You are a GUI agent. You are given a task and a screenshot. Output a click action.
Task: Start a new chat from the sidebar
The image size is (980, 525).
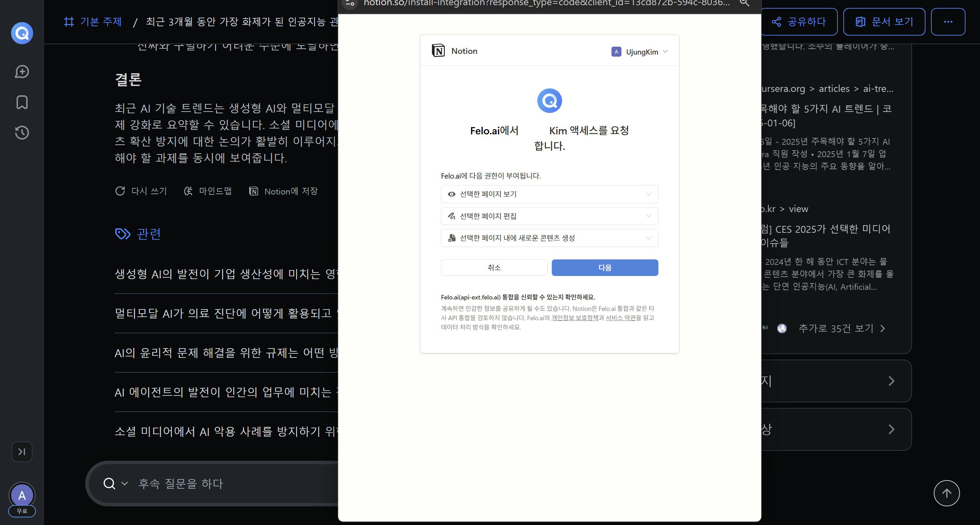click(22, 71)
